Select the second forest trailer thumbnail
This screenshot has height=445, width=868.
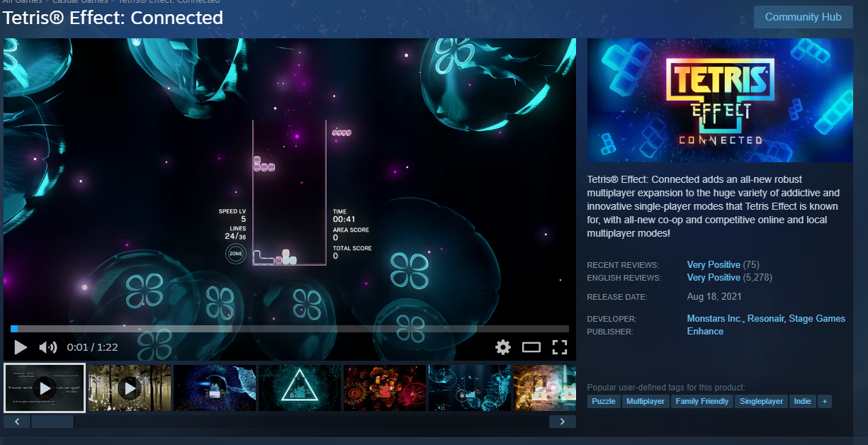tap(130, 388)
